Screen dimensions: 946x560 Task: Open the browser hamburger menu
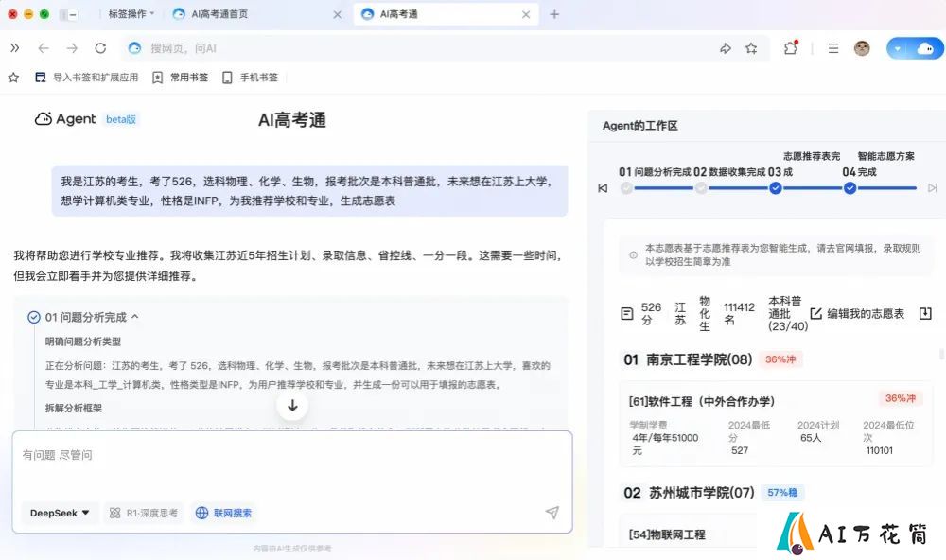[833, 48]
